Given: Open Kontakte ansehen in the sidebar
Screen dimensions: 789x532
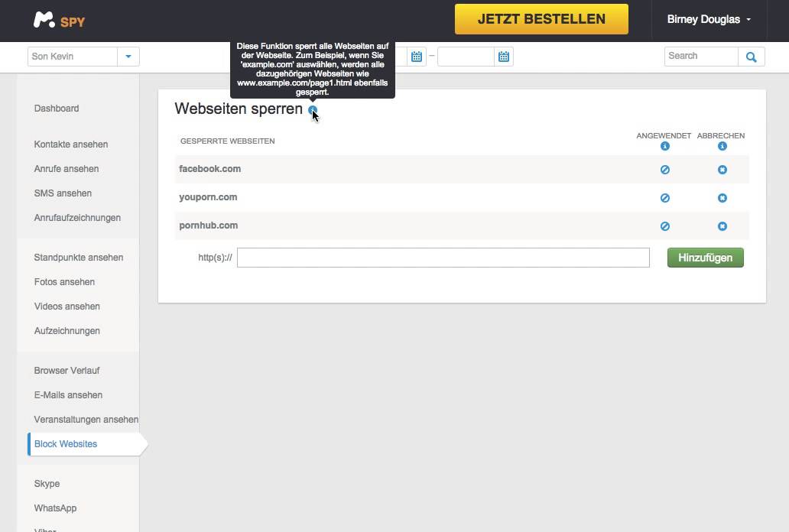Looking at the screenshot, I should click(71, 144).
